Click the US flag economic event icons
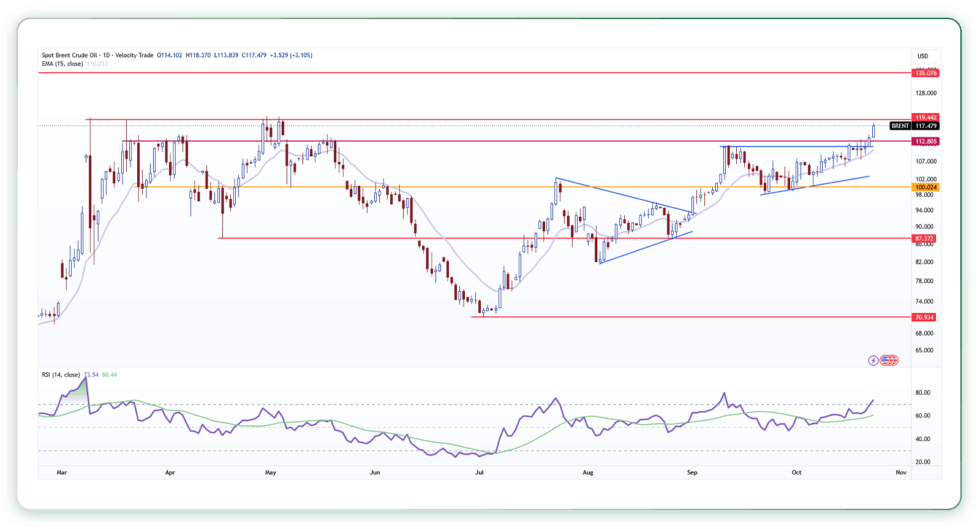The height and width of the screenshot is (529, 980). click(889, 360)
